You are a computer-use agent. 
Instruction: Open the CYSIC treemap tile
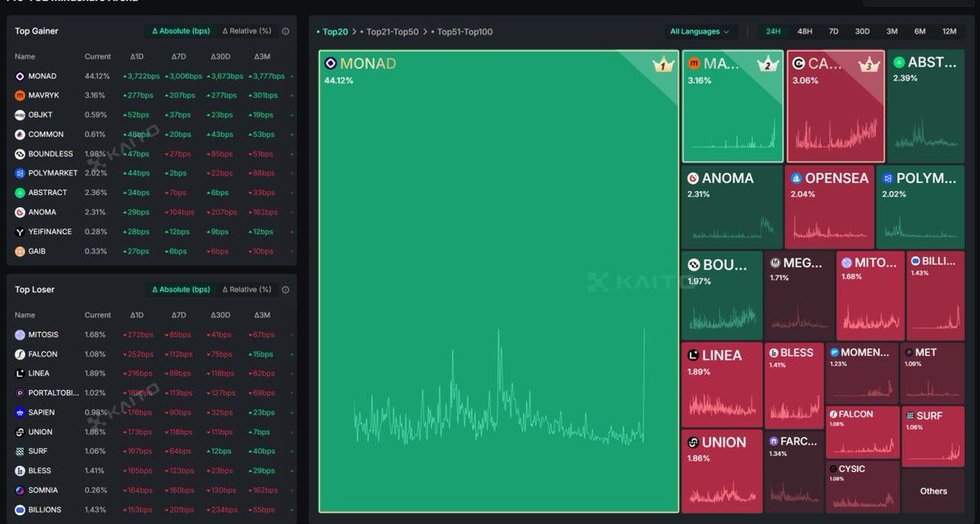coord(862,487)
